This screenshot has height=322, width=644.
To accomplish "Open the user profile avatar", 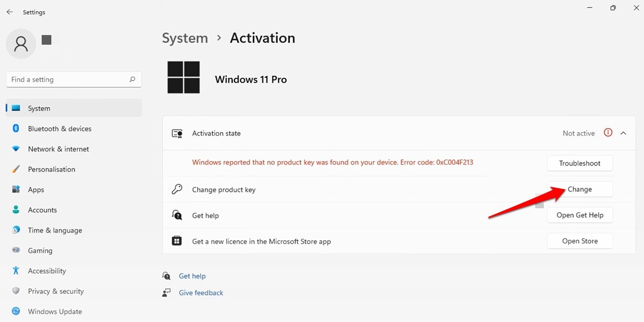I will 21,44.
